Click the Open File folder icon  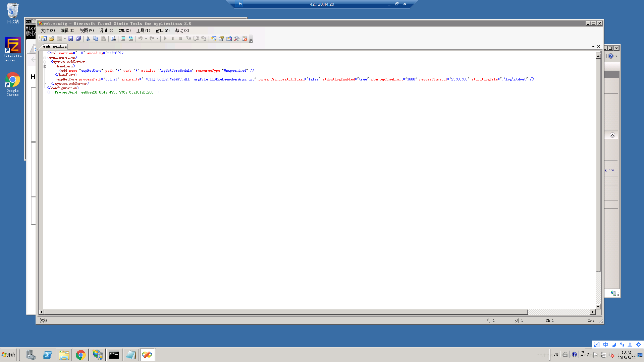(52, 39)
